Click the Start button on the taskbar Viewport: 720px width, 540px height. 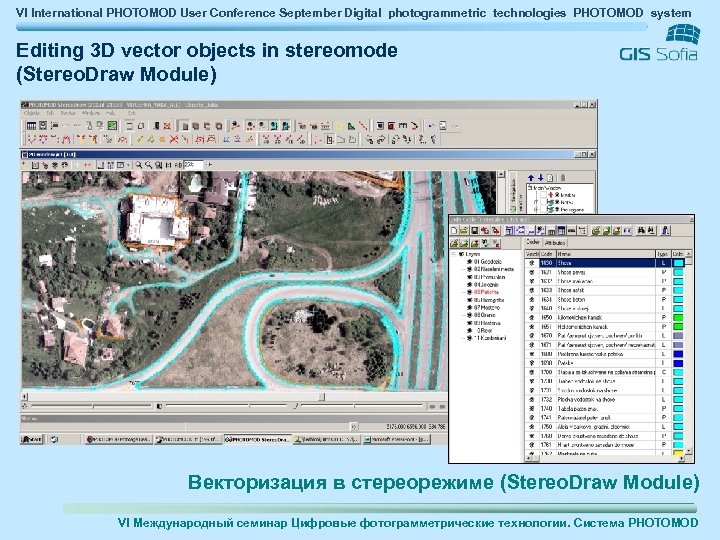[32, 439]
